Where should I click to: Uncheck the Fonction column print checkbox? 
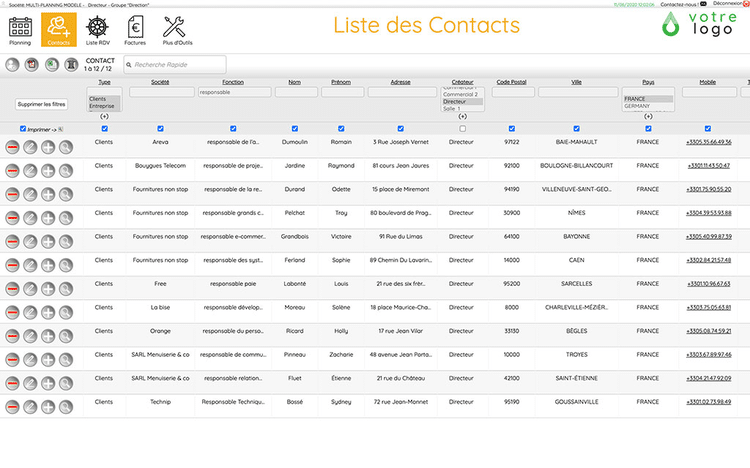(x=233, y=129)
